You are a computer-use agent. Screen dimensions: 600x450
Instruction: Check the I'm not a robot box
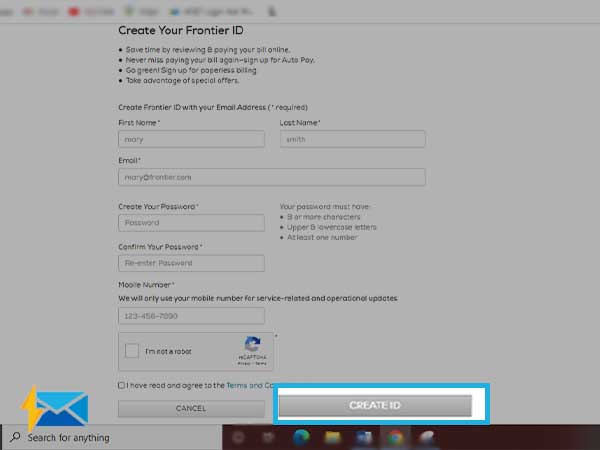point(132,351)
